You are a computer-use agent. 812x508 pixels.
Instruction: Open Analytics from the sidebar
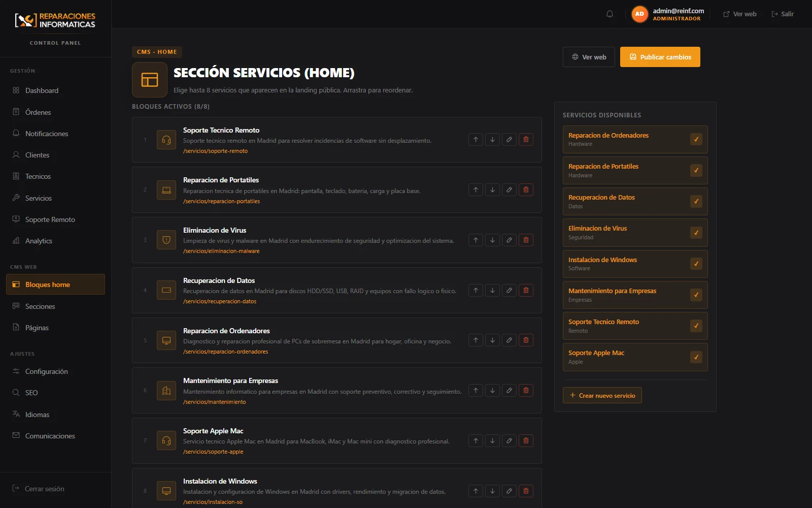point(55,241)
